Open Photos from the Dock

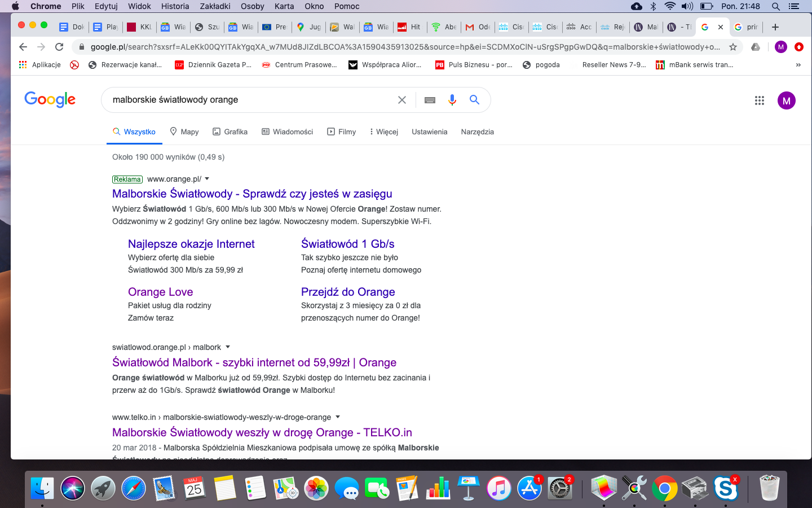tap(316, 488)
